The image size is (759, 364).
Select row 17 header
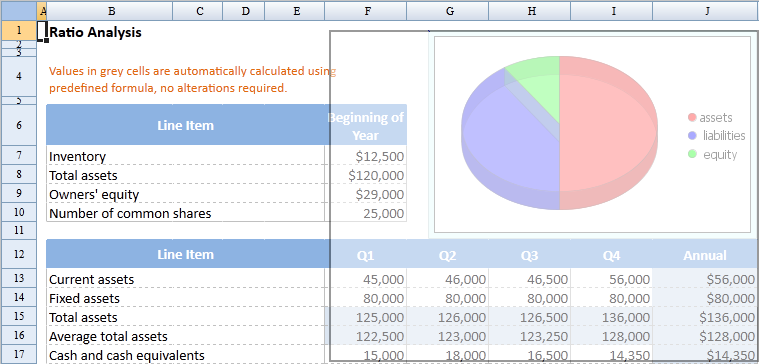(19, 354)
